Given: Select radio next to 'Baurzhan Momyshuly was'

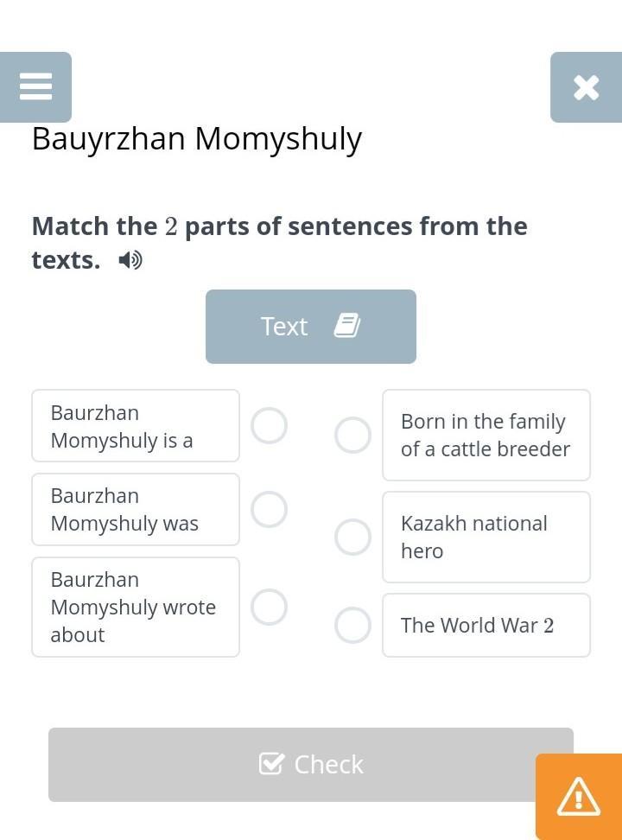Looking at the screenshot, I should coord(269,510).
